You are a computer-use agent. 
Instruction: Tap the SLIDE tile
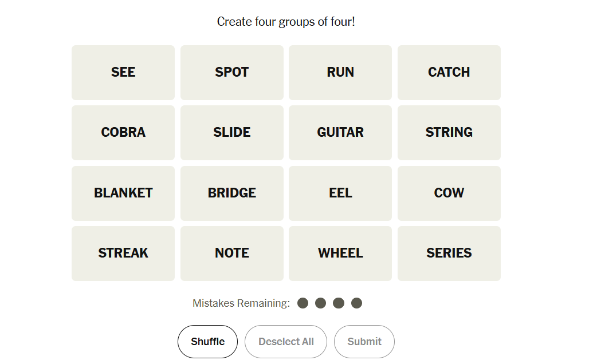click(x=232, y=133)
